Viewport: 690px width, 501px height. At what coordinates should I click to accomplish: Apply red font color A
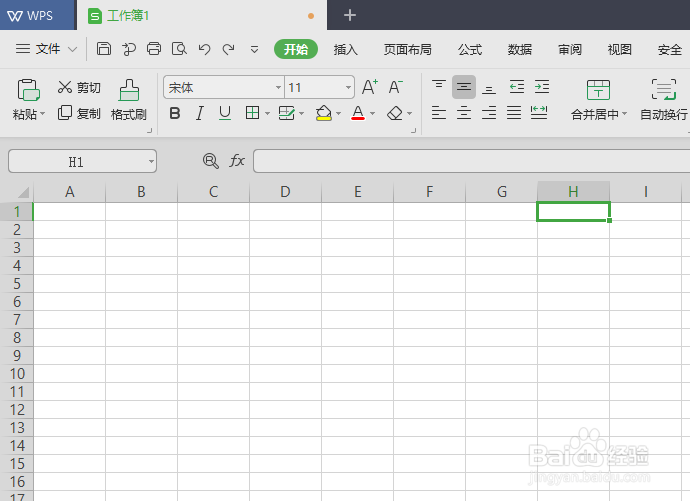358,113
